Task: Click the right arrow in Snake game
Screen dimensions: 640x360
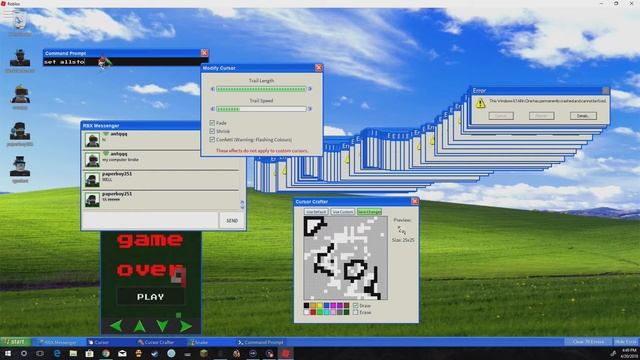Action: (186, 326)
